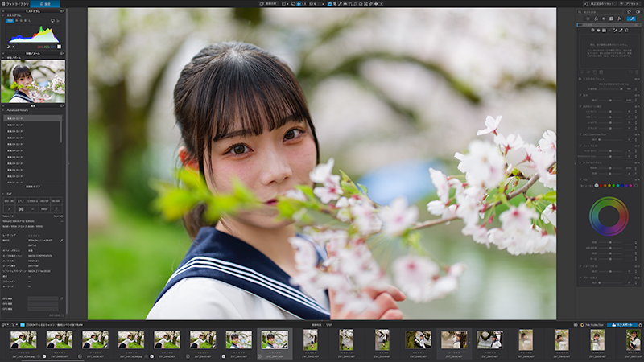The height and width of the screenshot is (362, 644).
Task: Activate the highlighted hand/move tool
Action: (x=330, y=4)
